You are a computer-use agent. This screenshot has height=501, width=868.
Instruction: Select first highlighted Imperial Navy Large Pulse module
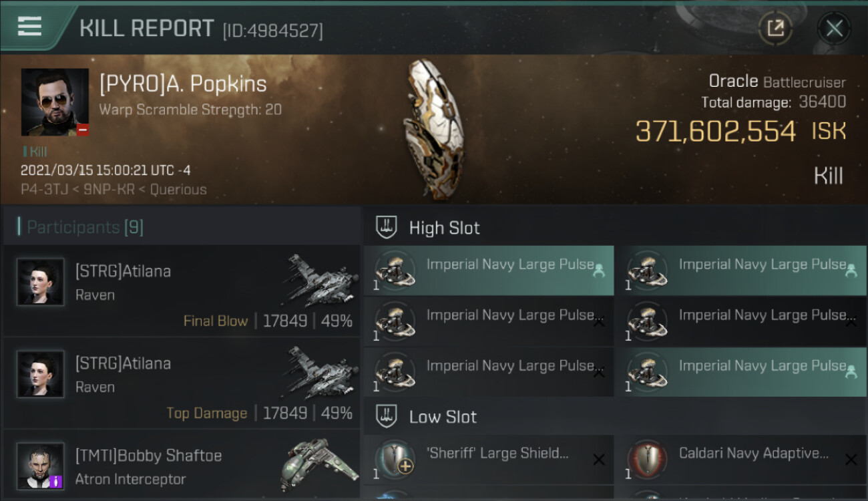(x=489, y=270)
